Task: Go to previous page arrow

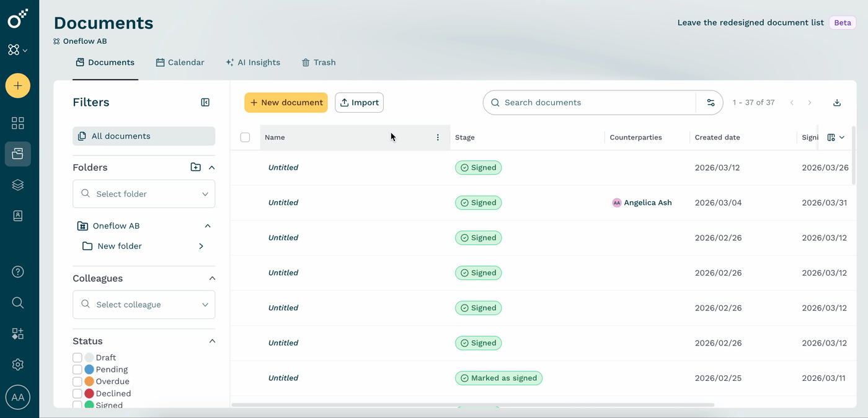Action: point(792,103)
